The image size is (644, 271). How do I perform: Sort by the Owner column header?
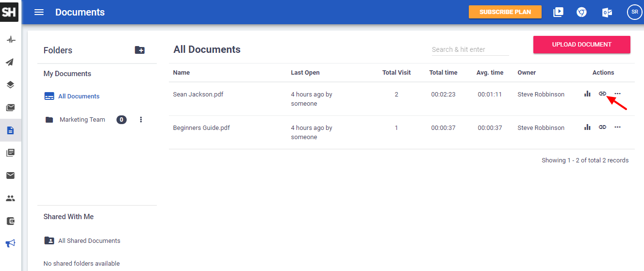[x=527, y=73]
